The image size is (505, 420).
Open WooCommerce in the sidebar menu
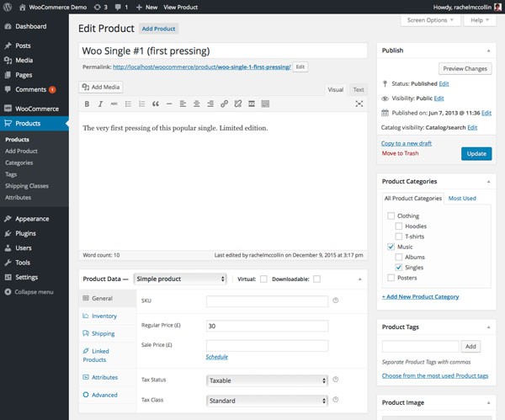pos(35,109)
